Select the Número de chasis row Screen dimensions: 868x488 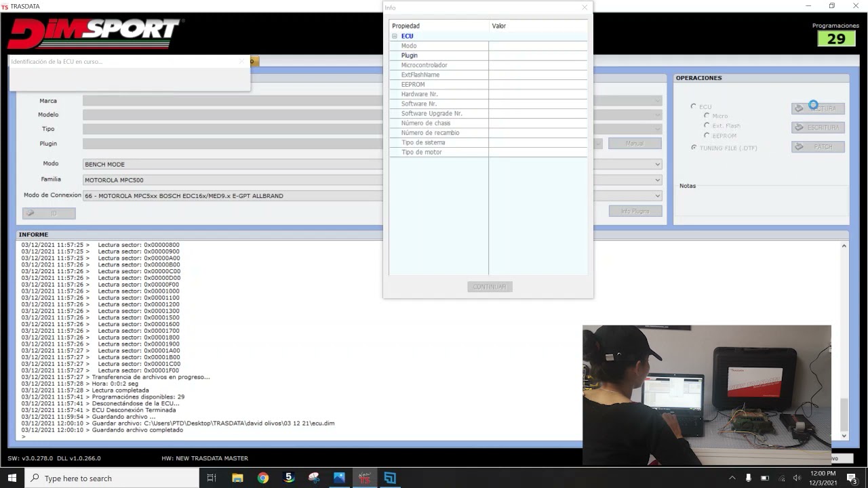pos(488,123)
